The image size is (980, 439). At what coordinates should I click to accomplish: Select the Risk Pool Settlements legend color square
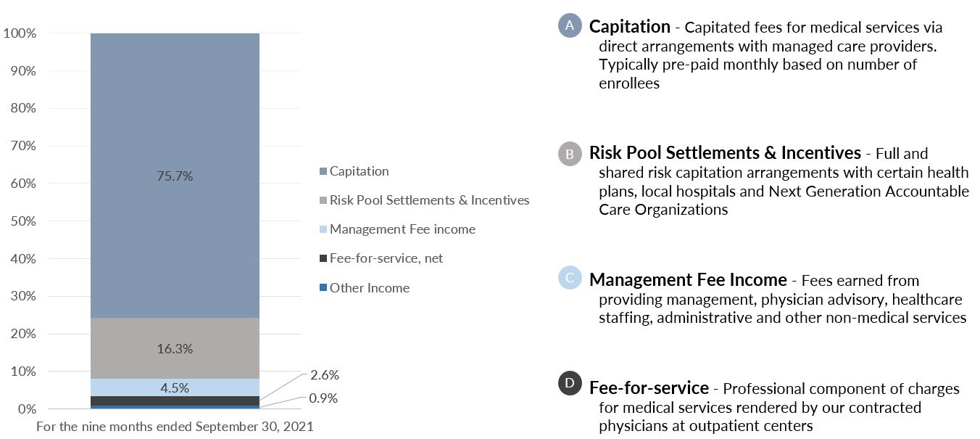323,201
